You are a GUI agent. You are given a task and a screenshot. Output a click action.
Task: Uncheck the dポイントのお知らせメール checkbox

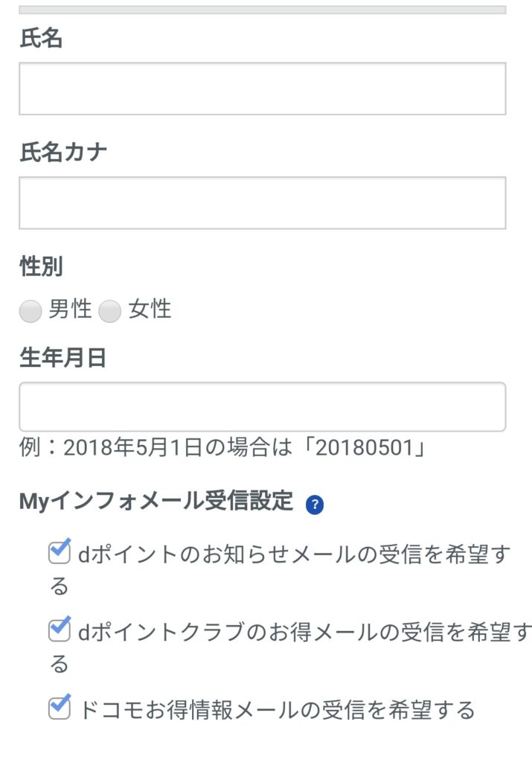point(59,553)
